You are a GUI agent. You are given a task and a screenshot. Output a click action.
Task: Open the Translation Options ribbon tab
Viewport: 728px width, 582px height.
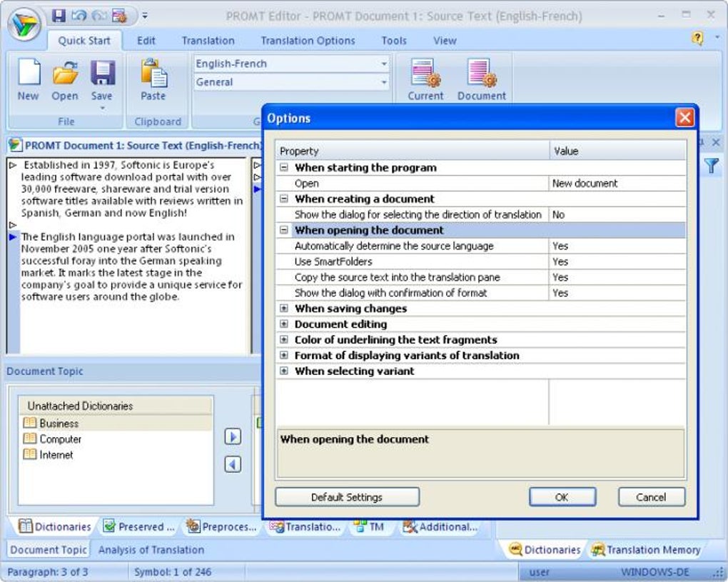click(x=308, y=41)
